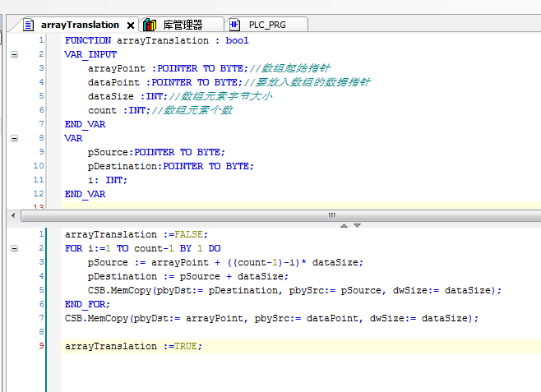Click the PLC_PRG program icon

point(234,25)
